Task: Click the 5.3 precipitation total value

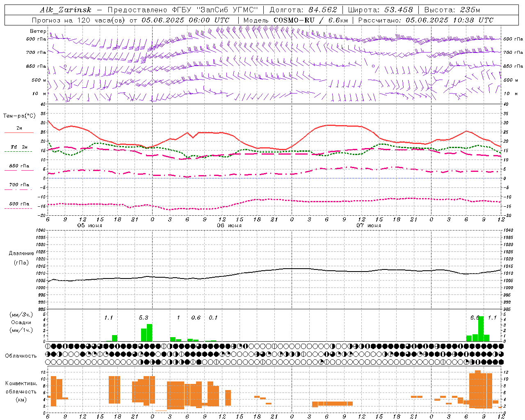Action: coord(144,317)
